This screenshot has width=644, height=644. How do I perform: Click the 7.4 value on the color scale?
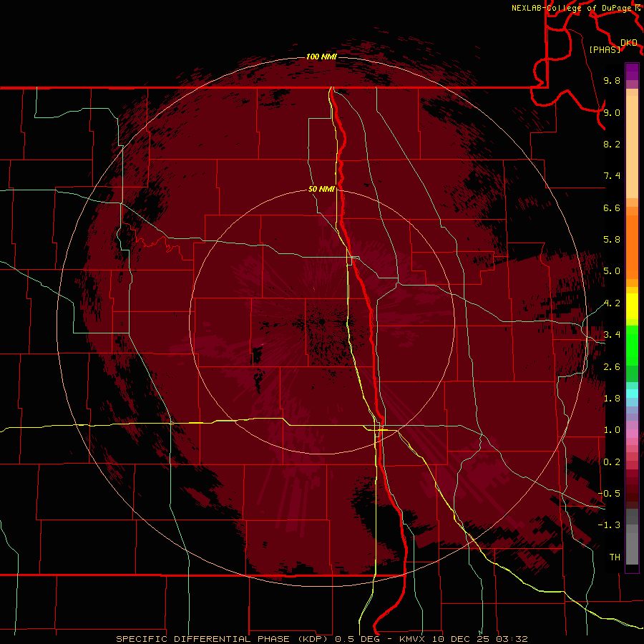tap(612, 176)
